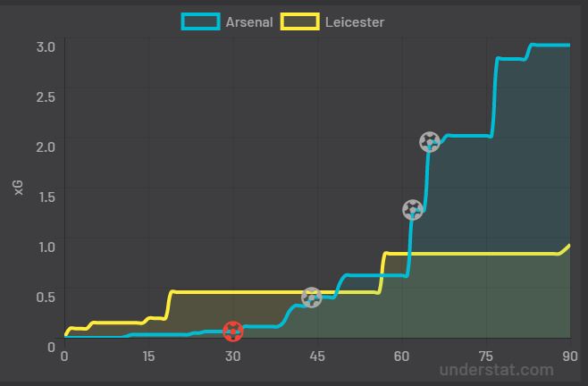Select the goal ball marker at 2.0 xG

pyautogui.click(x=429, y=142)
